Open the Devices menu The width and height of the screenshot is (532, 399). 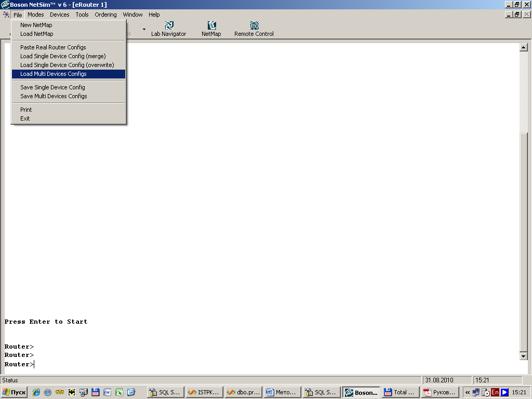click(x=59, y=15)
